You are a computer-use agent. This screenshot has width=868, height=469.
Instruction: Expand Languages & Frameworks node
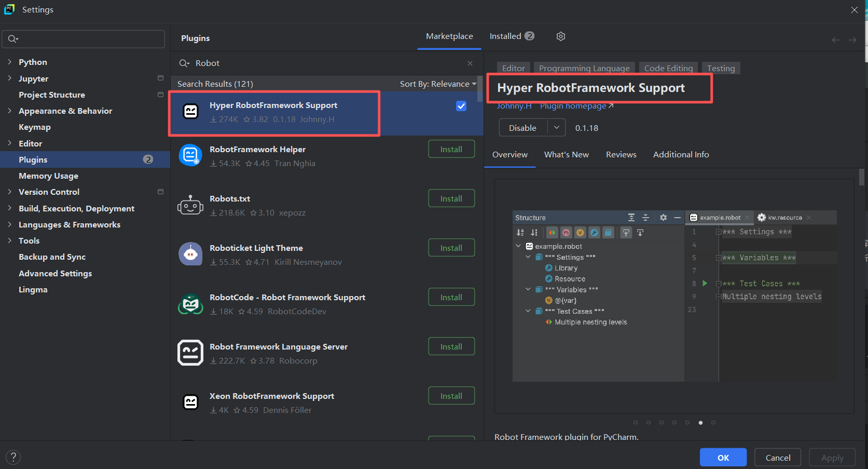[9, 224]
